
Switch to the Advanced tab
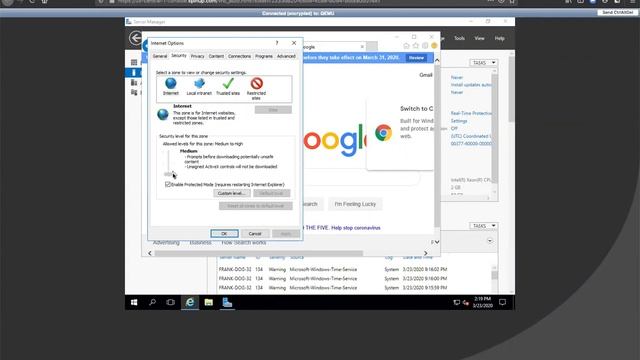click(286, 56)
